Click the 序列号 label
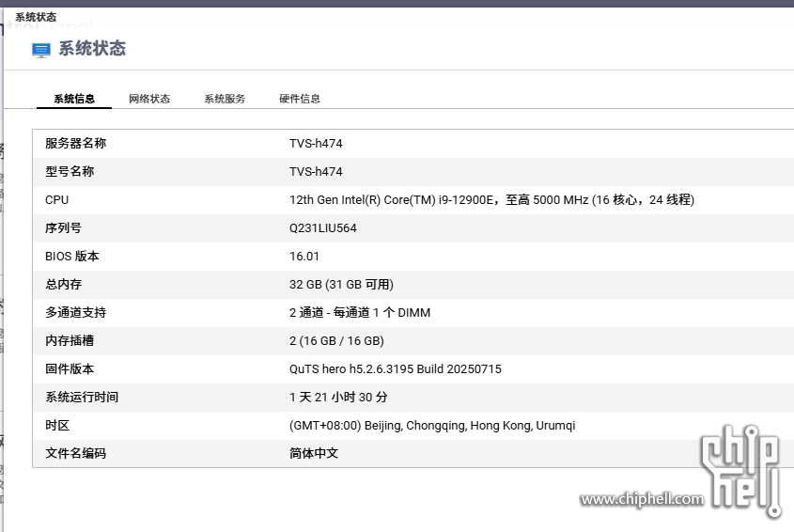This screenshot has height=532, width=794. [63, 228]
